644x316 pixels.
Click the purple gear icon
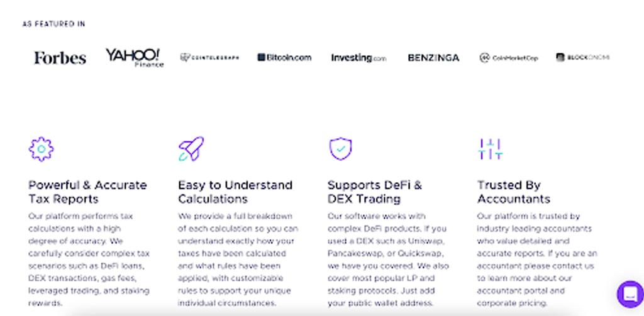pyautogui.click(x=41, y=149)
